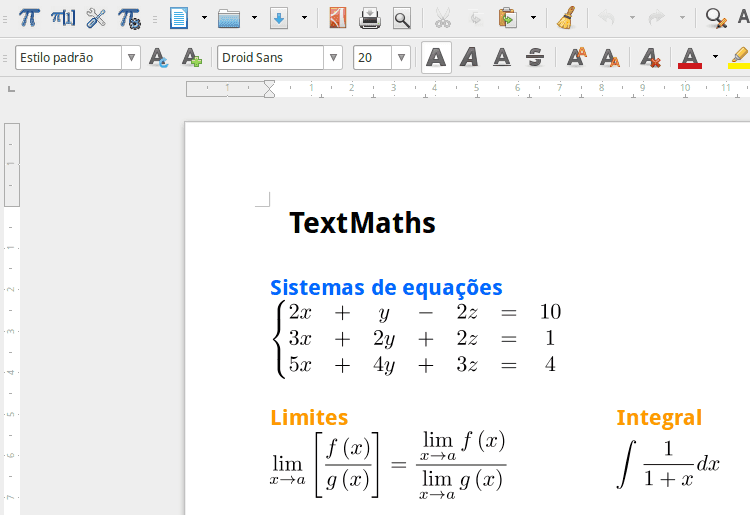Click into the Droid Sans font name field
Viewport: 750px width, 515px height.
(271, 58)
